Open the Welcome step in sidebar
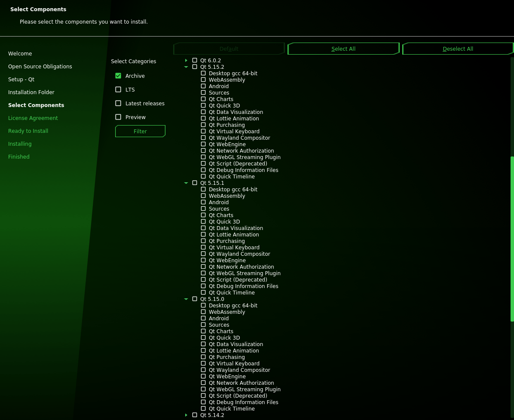 point(20,54)
